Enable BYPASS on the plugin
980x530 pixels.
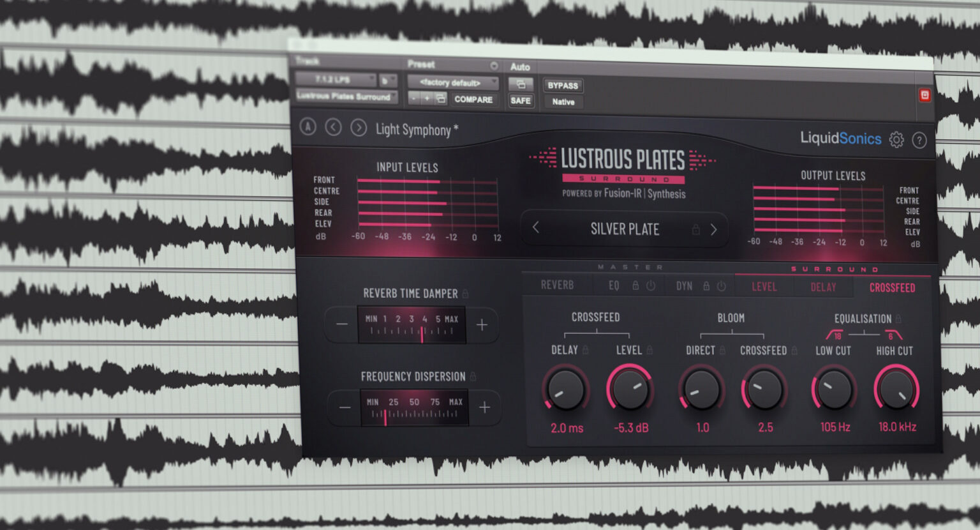[562, 85]
